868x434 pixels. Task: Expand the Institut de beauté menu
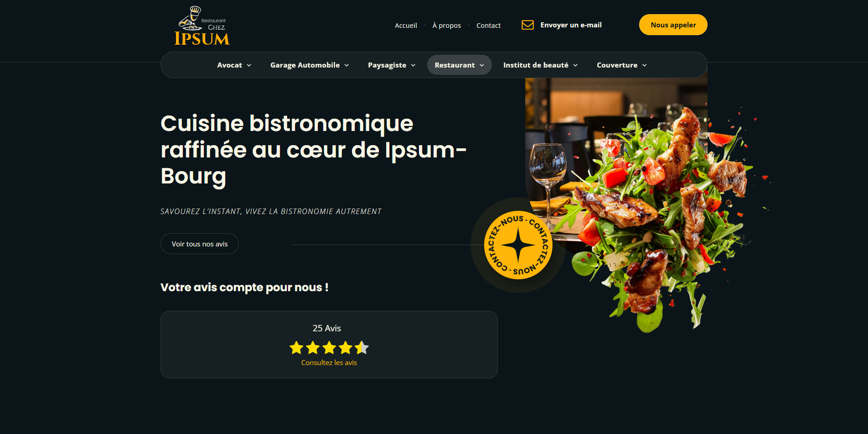540,65
